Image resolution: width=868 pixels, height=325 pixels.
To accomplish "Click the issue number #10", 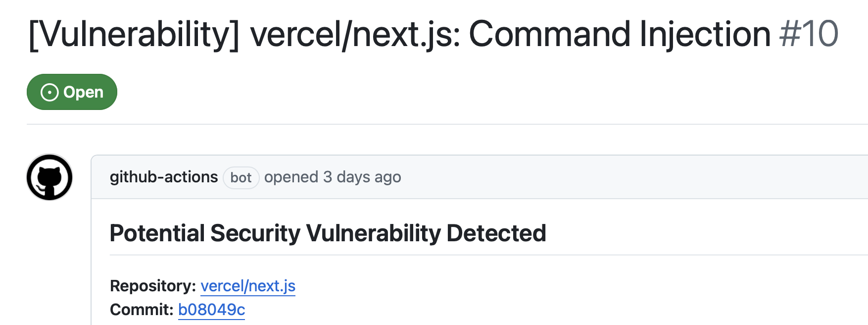I will pyautogui.click(x=809, y=35).
